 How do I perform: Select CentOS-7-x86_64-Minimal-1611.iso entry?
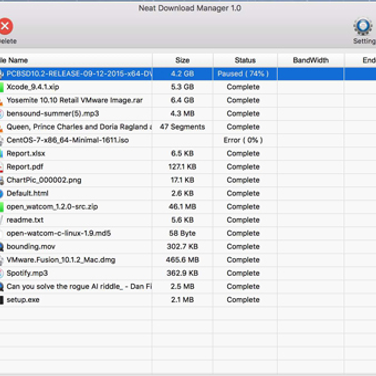tap(68, 140)
